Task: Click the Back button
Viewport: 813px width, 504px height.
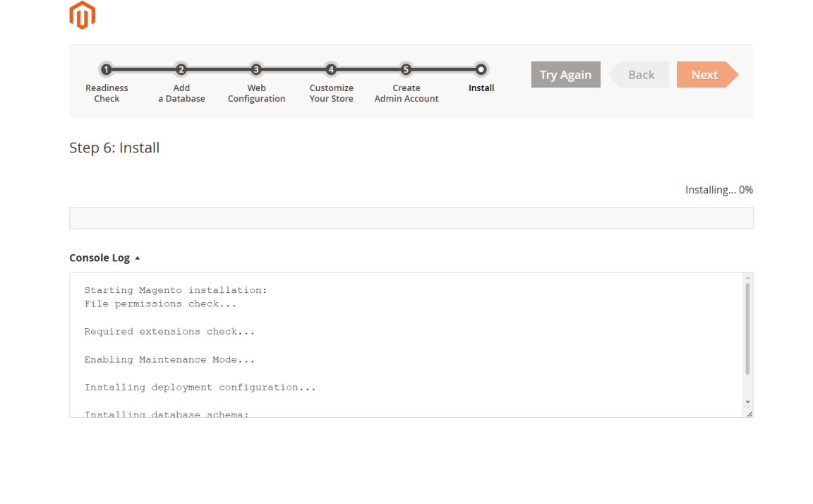Action: click(x=639, y=75)
